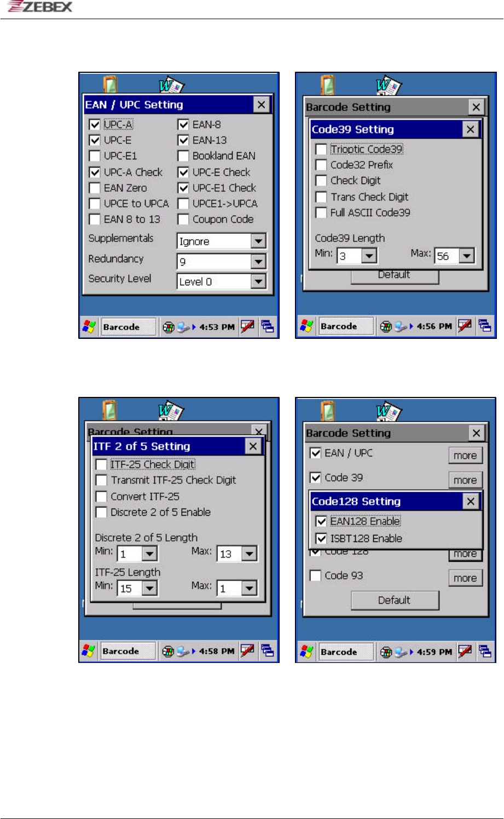Open the Redundancy combo box showing 9
Viewport: 504px width, 819px height.
[x=222, y=261]
